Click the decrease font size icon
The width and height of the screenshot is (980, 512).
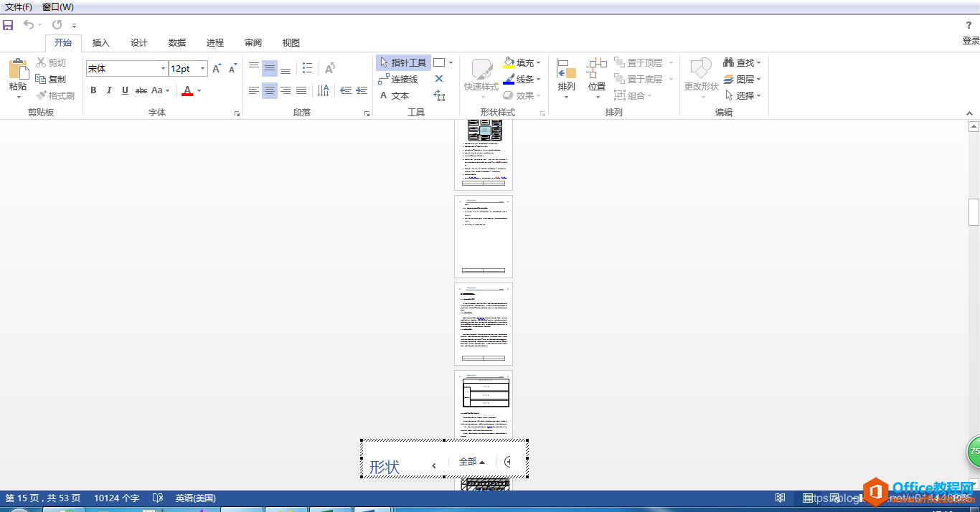point(232,69)
